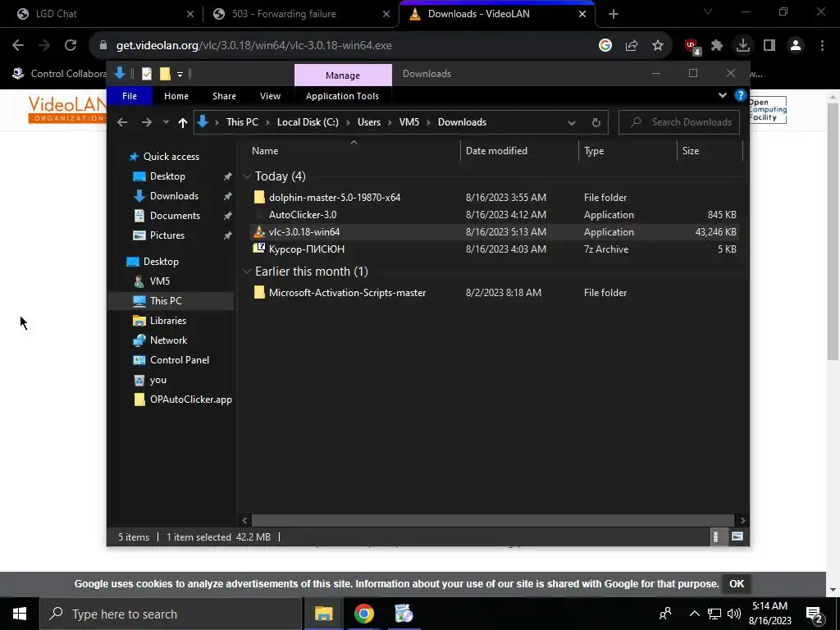
Task: Click the volume icon in system tray
Action: point(734,614)
